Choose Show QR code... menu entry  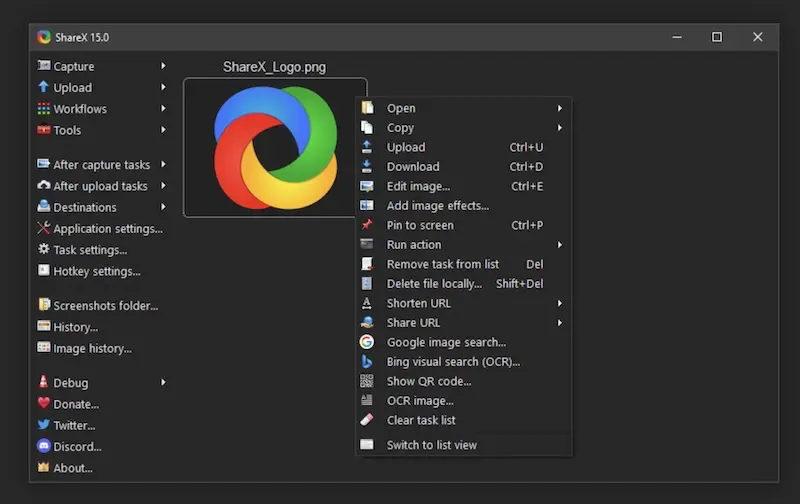463,381
